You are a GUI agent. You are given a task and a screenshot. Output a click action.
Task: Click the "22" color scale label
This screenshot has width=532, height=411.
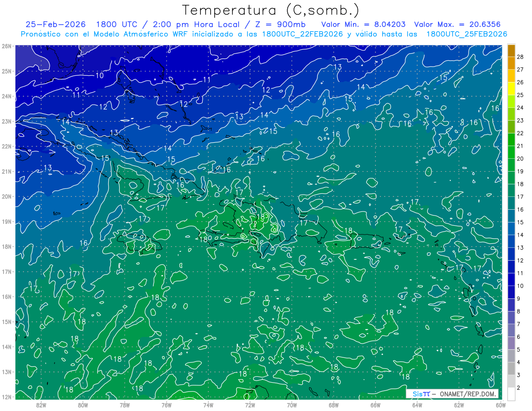pyautogui.click(x=520, y=133)
